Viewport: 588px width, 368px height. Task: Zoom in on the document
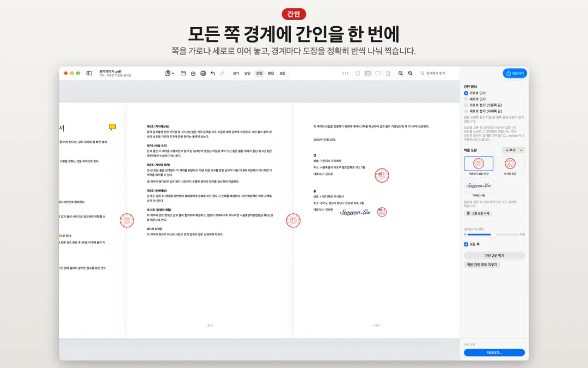[411, 73]
